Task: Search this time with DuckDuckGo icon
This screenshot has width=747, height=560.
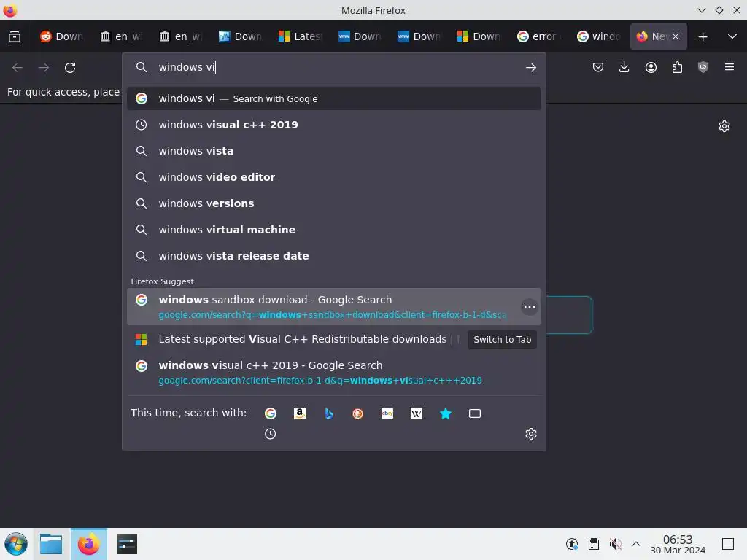Action: 357,413
